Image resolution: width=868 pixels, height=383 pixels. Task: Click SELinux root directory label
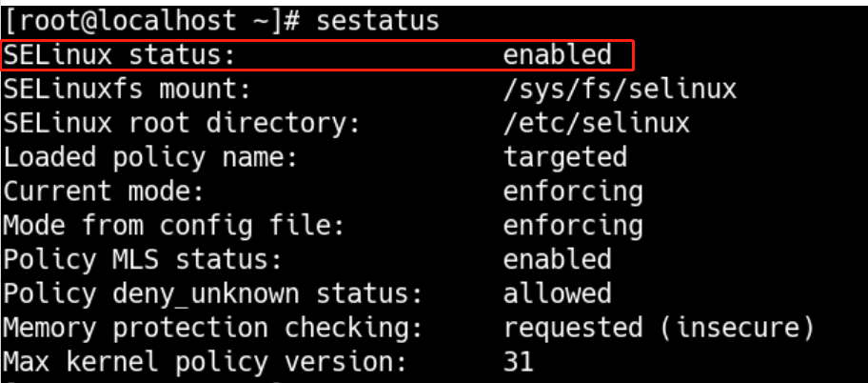pos(181,123)
